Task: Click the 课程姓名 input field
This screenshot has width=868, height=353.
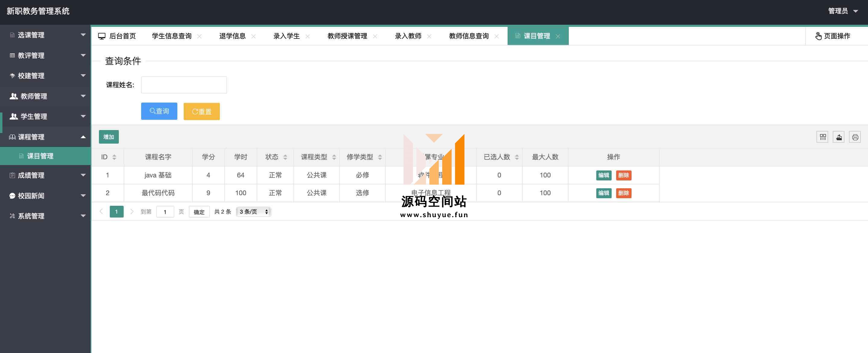Action: click(184, 85)
